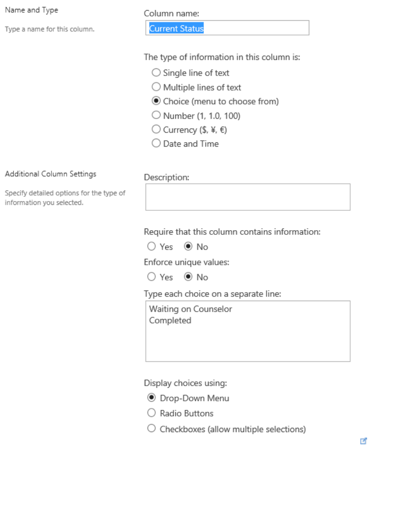
Task: Set Require column information to Yes
Action: point(152,247)
